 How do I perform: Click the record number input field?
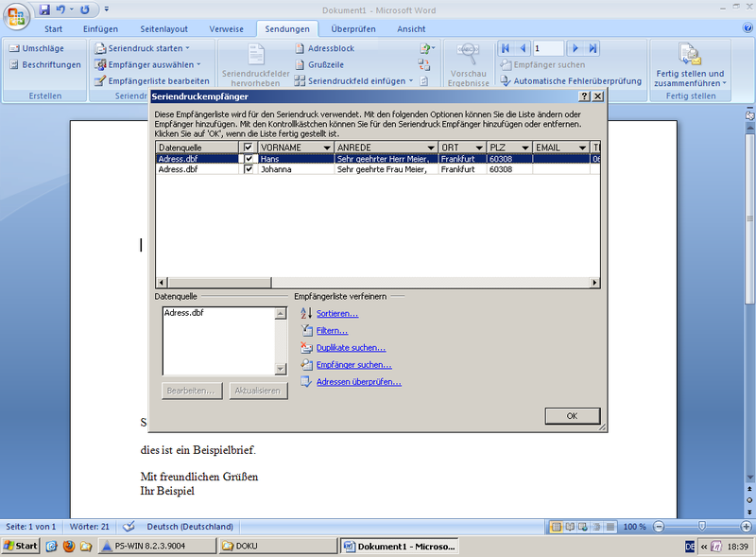point(548,48)
